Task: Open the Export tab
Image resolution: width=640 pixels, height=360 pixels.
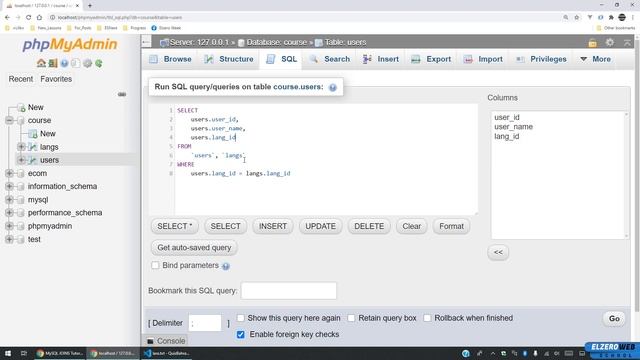Action: coord(431,59)
